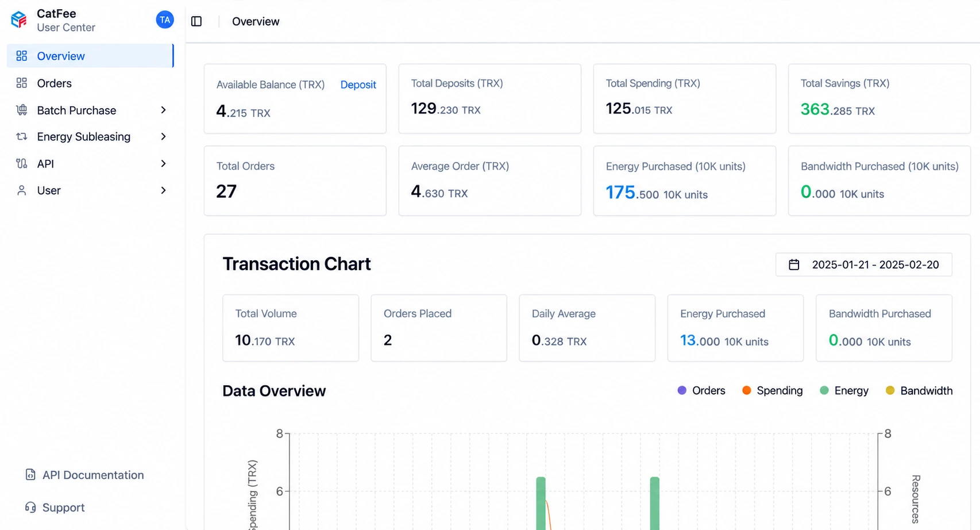Click the Transaction Chart heading

[296, 264]
